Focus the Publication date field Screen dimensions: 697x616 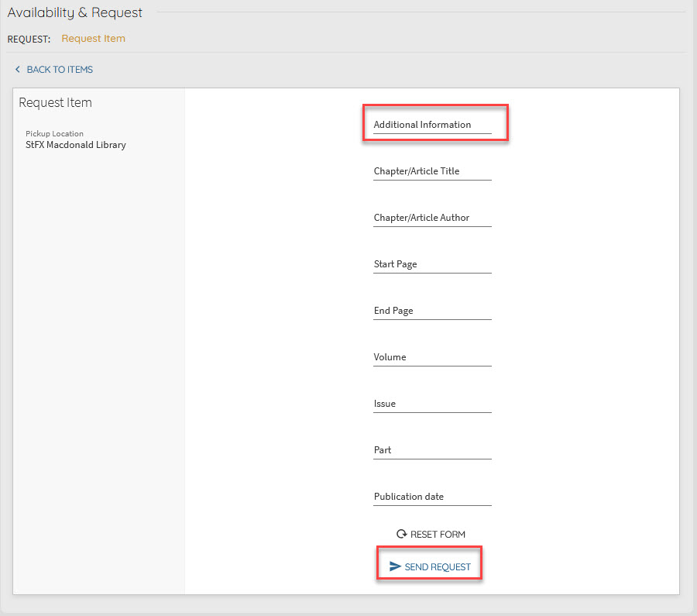click(432, 497)
